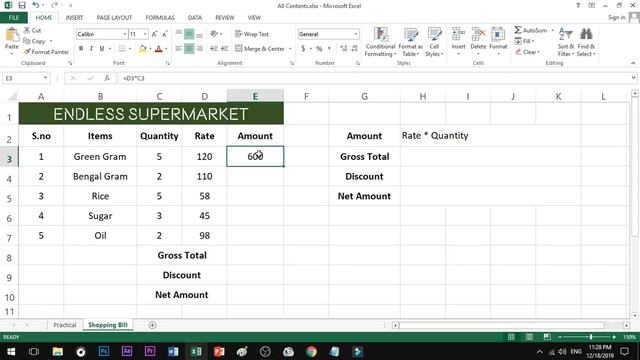Click Sign in

pos(616,18)
